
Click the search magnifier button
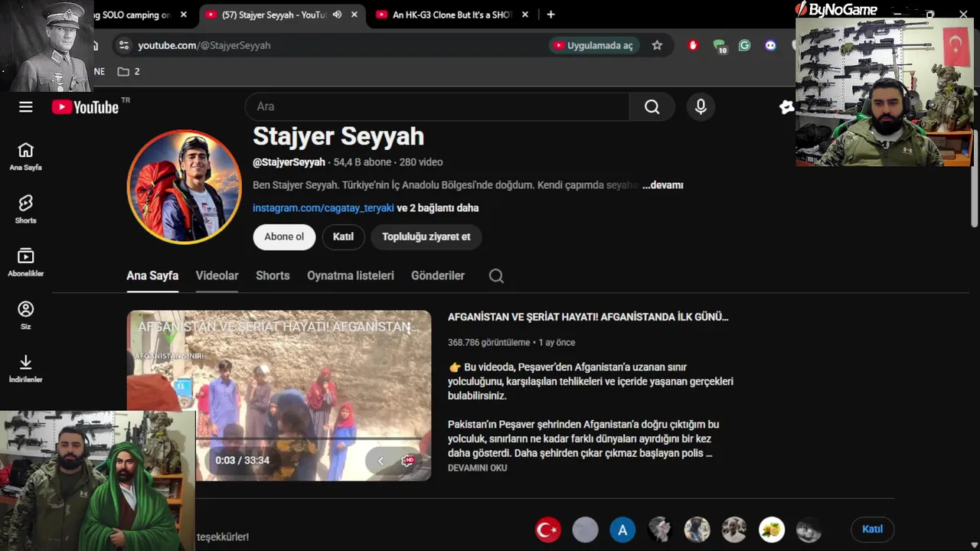coord(652,107)
